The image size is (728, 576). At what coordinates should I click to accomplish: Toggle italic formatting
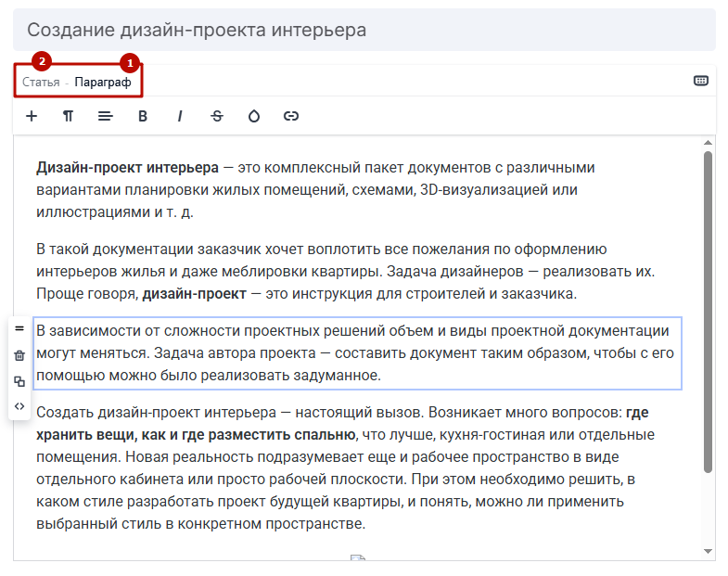coord(180,116)
